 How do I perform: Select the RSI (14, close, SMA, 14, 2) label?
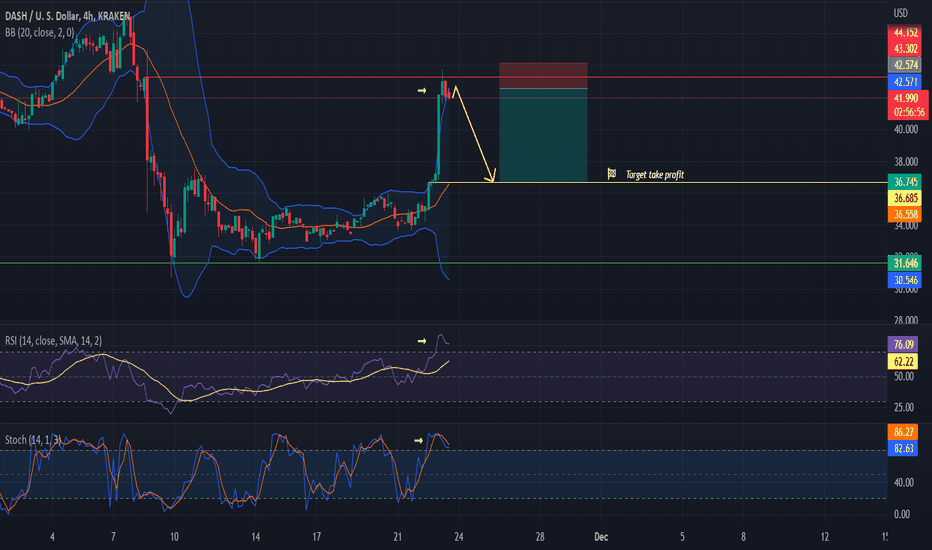(x=53, y=341)
